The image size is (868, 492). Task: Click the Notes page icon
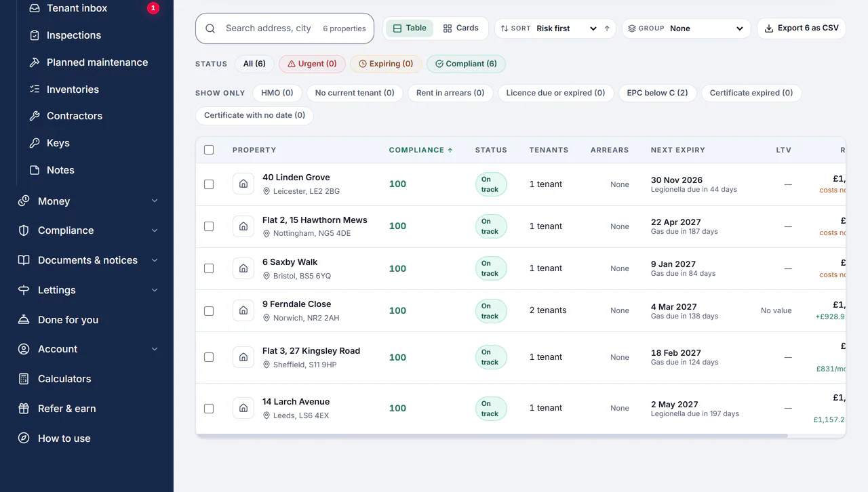[x=35, y=170]
